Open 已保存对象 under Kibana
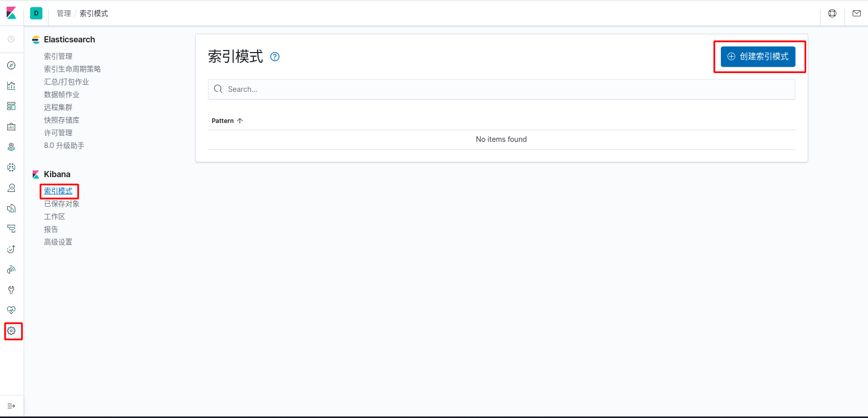Viewport: 868px width, 418px height. pyautogui.click(x=62, y=204)
